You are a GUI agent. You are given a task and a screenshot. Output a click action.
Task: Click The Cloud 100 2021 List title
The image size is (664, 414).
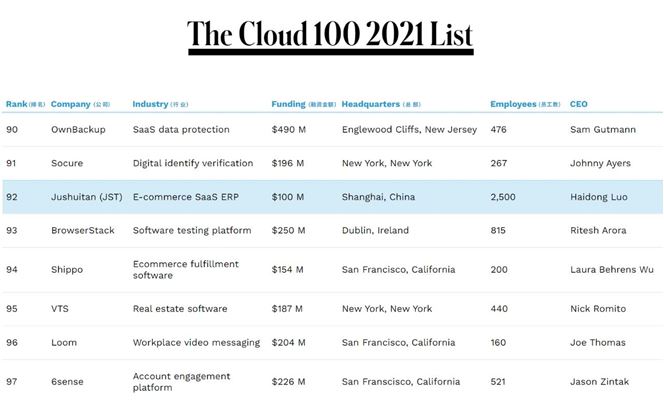coord(330,34)
